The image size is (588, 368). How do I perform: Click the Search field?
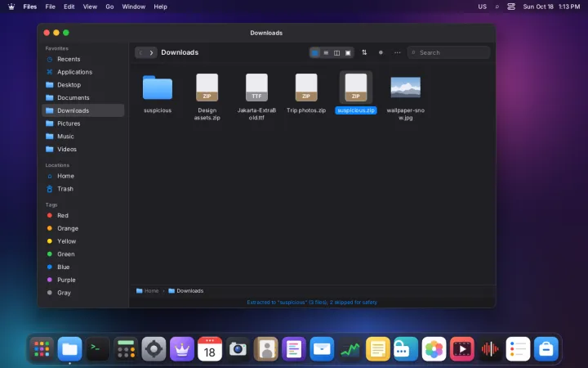(x=449, y=52)
